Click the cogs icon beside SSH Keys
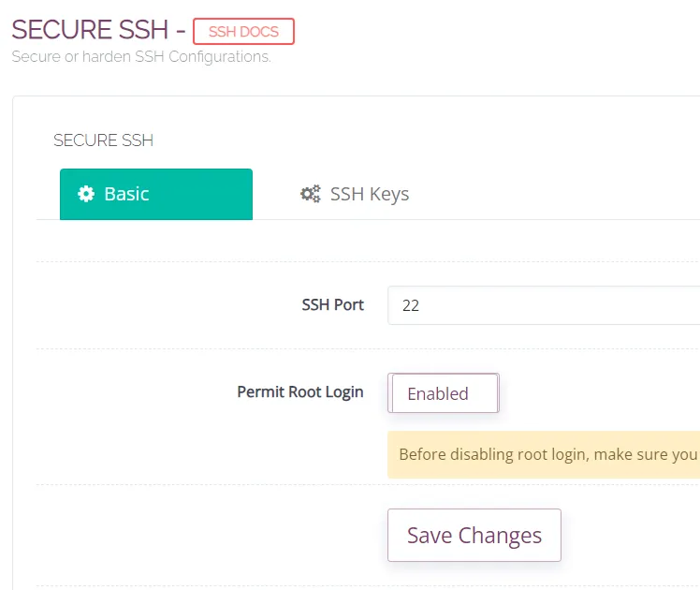This screenshot has width=700, height=590. click(311, 194)
